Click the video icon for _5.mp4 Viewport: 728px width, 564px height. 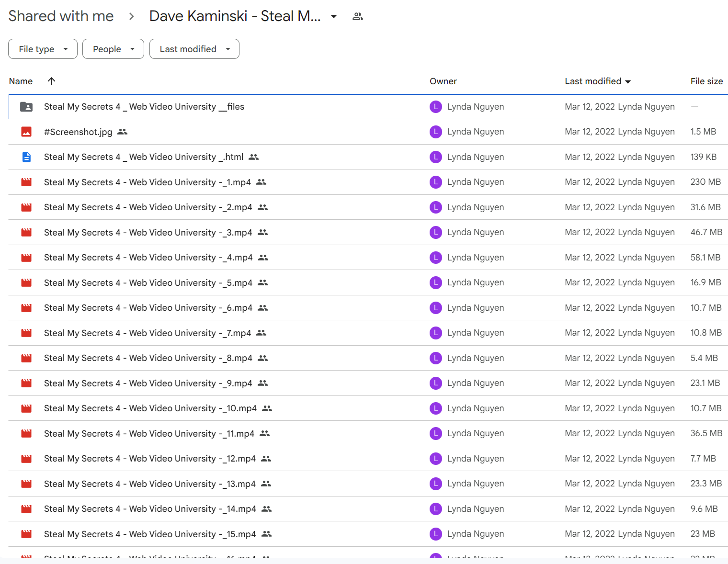click(x=26, y=282)
